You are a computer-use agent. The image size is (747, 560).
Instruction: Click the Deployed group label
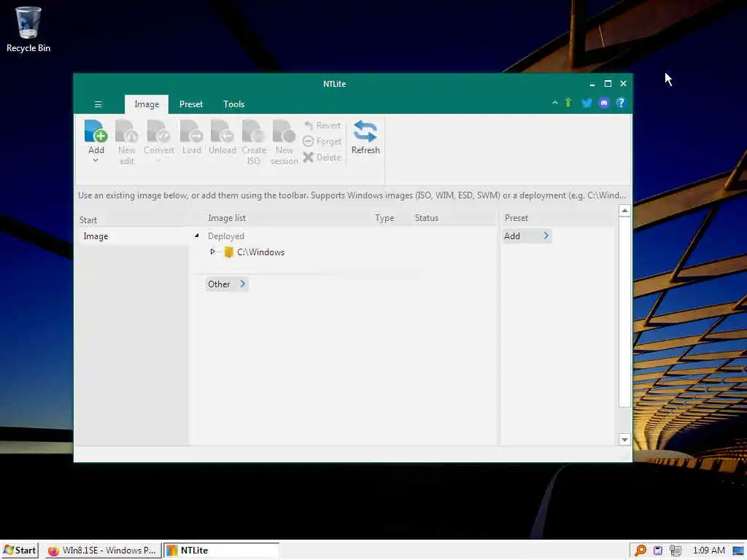pyautogui.click(x=226, y=236)
